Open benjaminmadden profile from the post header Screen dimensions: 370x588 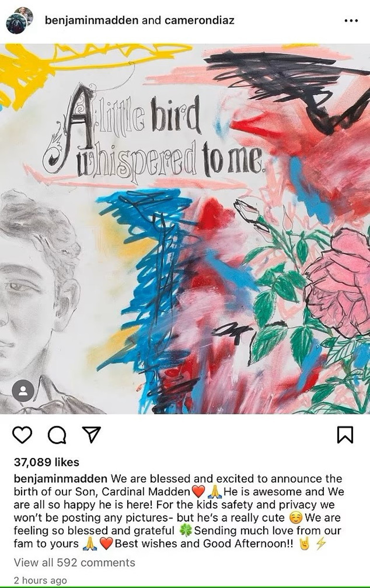tap(91, 20)
